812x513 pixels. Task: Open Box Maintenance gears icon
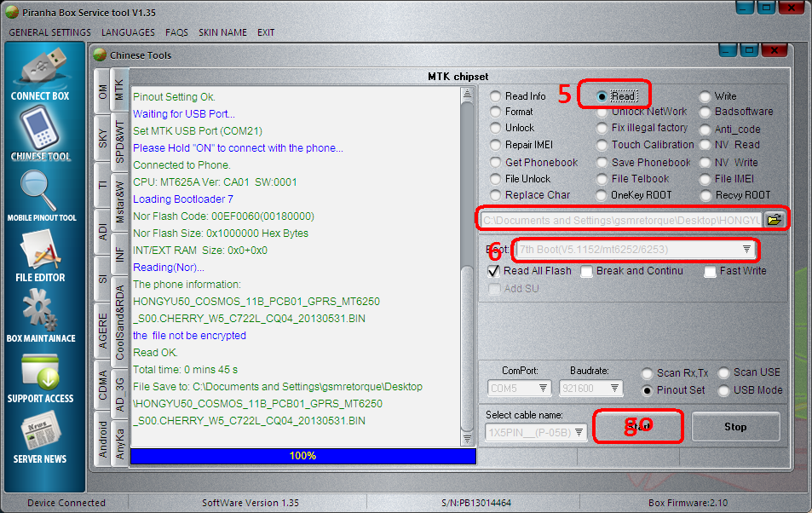tap(40, 310)
